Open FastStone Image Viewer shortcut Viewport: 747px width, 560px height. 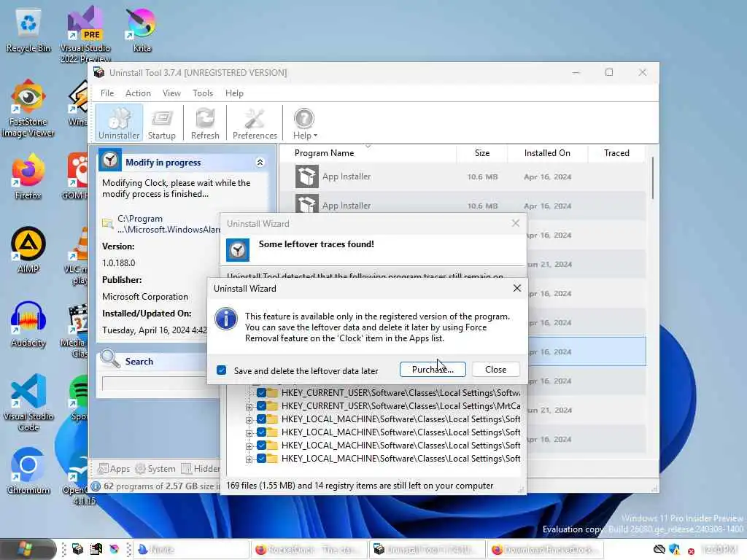pos(28,109)
